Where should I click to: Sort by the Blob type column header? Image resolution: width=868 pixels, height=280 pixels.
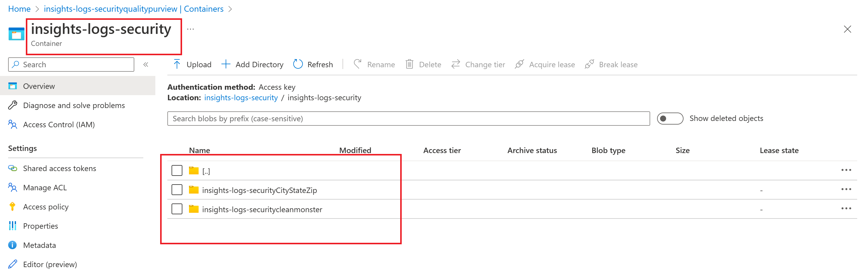click(608, 150)
